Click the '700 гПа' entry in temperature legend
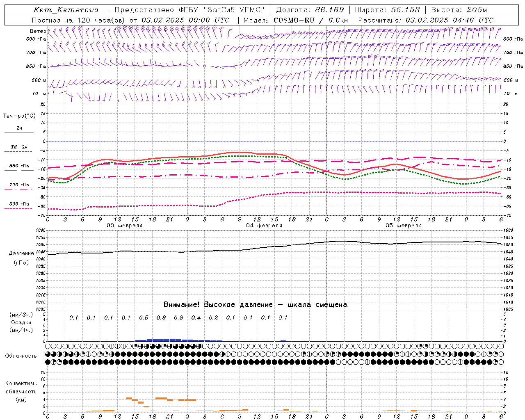The height and width of the screenshot is (420, 525). point(19,185)
